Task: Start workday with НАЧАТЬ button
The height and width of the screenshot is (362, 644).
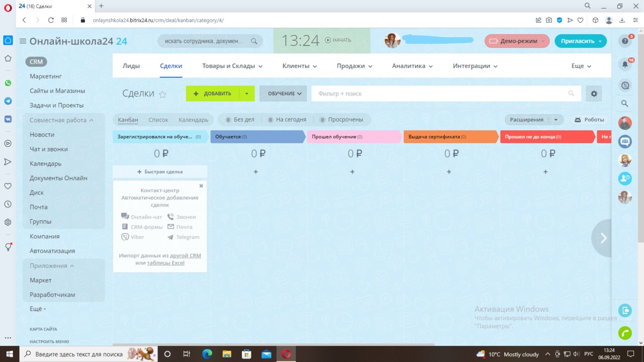Action: [338, 40]
